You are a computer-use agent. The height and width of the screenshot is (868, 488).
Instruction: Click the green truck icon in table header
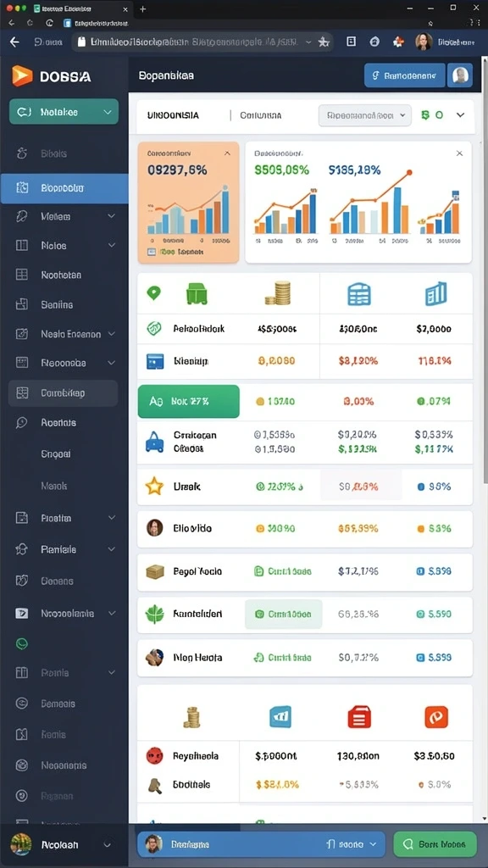coord(197,293)
